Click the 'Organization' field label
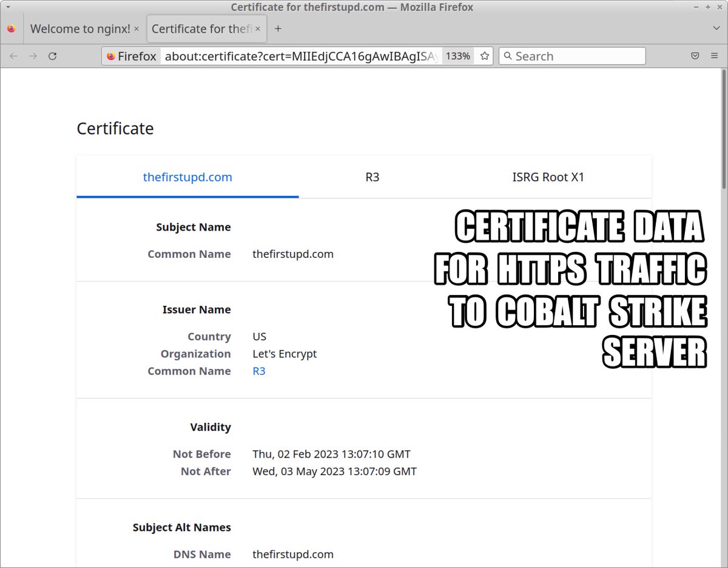Viewport: 728px width, 568px height. pos(196,353)
